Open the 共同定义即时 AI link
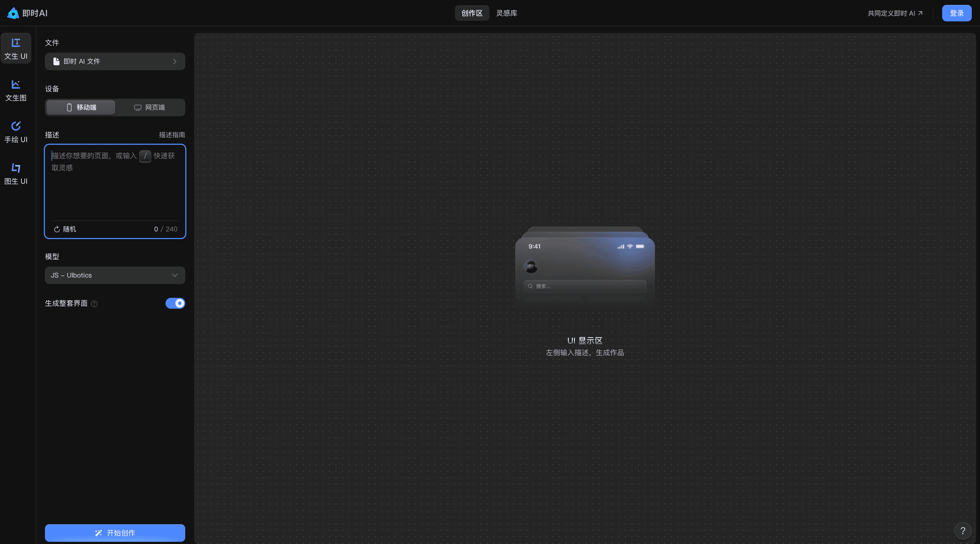This screenshot has width=980, height=544. (x=895, y=13)
